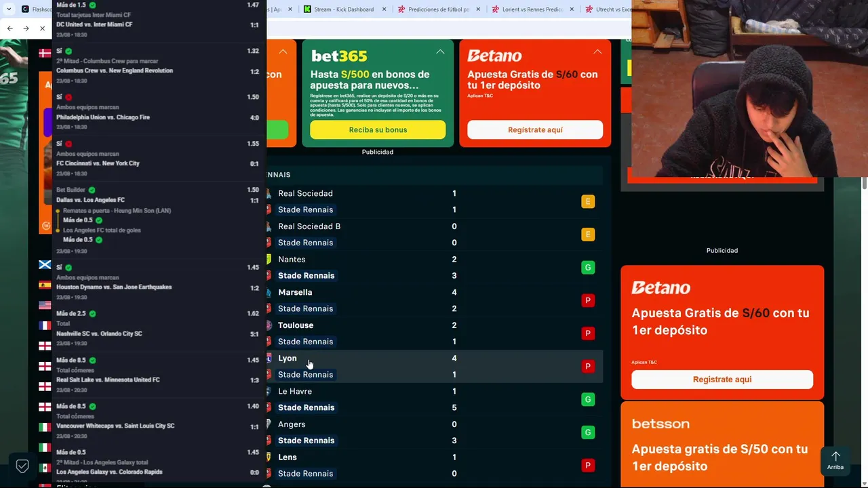This screenshot has height=488, width=868.
Task: Switch to the Lorient vs Rennes Predicción tab
Action: [x=532, y=9]
